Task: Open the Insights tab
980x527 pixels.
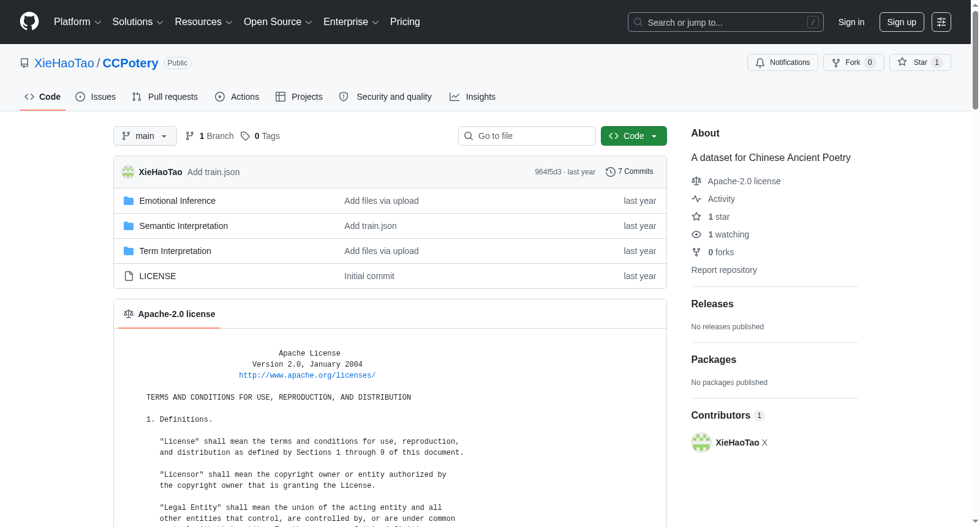Action: click(472, 97)
